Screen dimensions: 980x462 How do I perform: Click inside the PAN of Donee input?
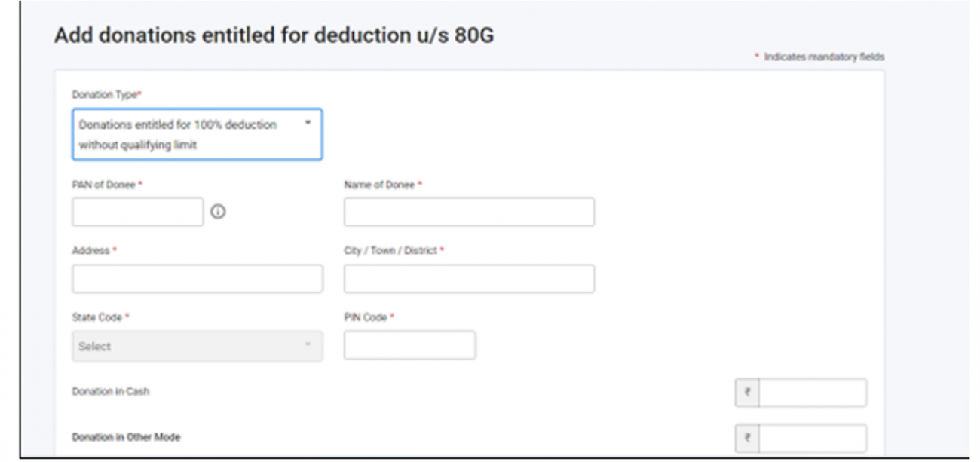tap(136, 211)
